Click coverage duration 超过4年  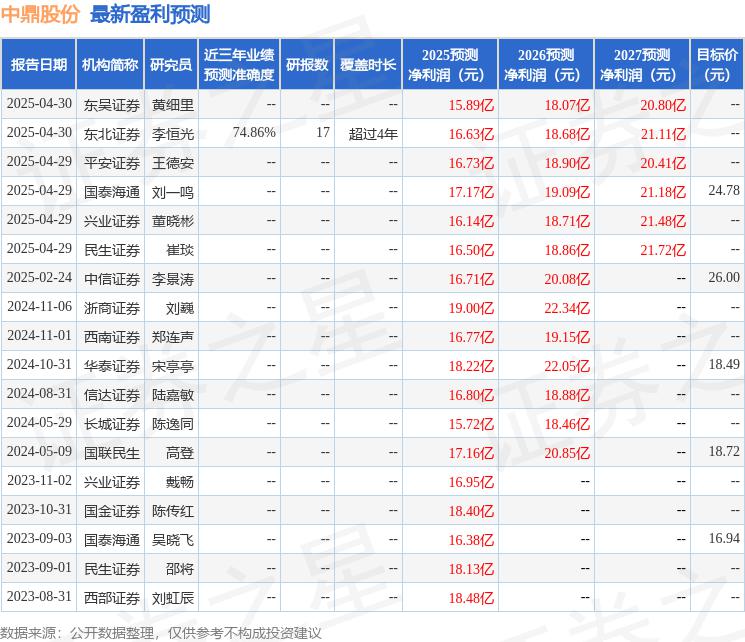coord(373,134)
